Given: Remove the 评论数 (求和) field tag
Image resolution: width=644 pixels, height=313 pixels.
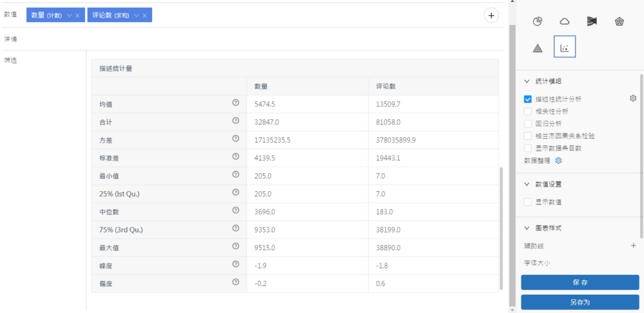Looking at the screenshot, I should point(145,15).
